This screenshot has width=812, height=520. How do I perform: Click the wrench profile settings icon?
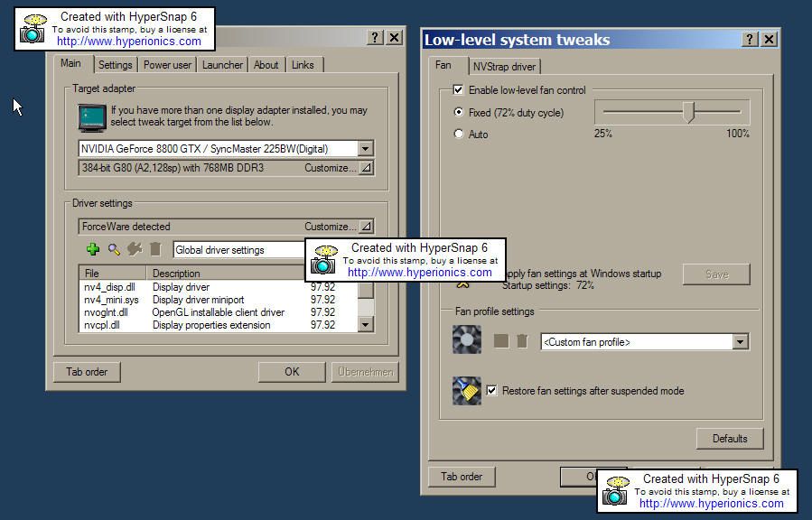(135, 249)
